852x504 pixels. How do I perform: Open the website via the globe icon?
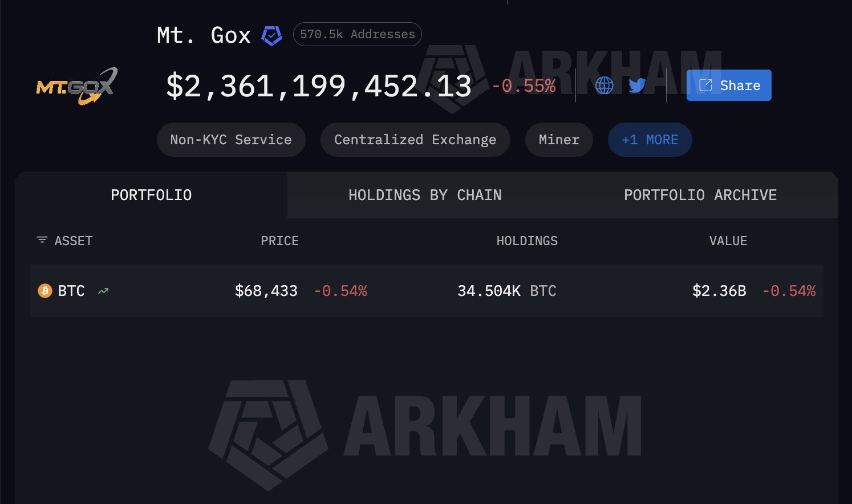603,85
